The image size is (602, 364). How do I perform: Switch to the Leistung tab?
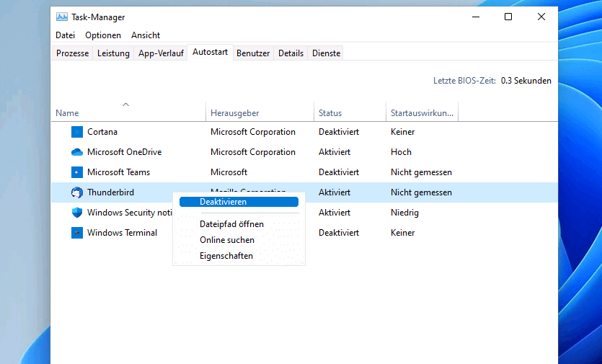tap(113, 53)
